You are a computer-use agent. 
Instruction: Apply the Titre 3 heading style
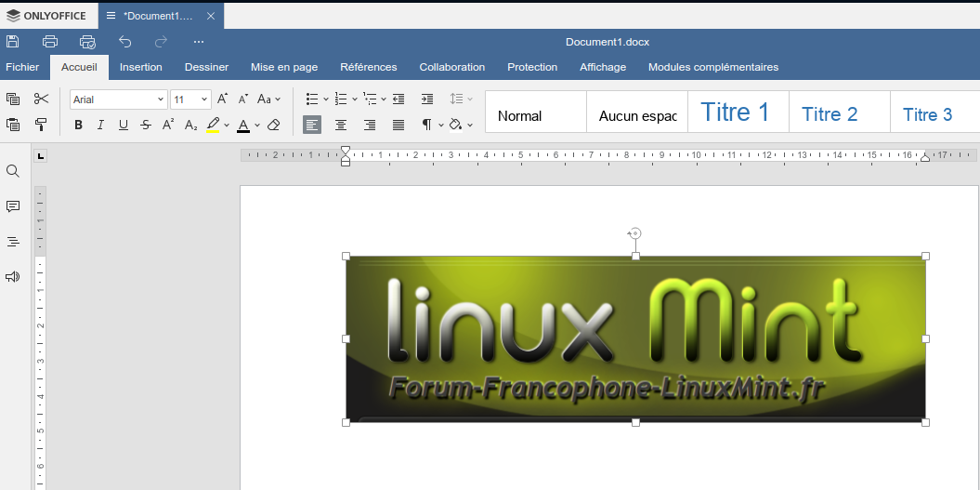coord(935,112)
